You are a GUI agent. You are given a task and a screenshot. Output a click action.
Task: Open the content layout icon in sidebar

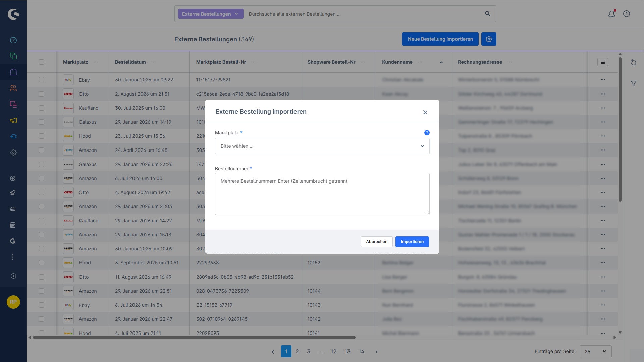tap(13, 104)
